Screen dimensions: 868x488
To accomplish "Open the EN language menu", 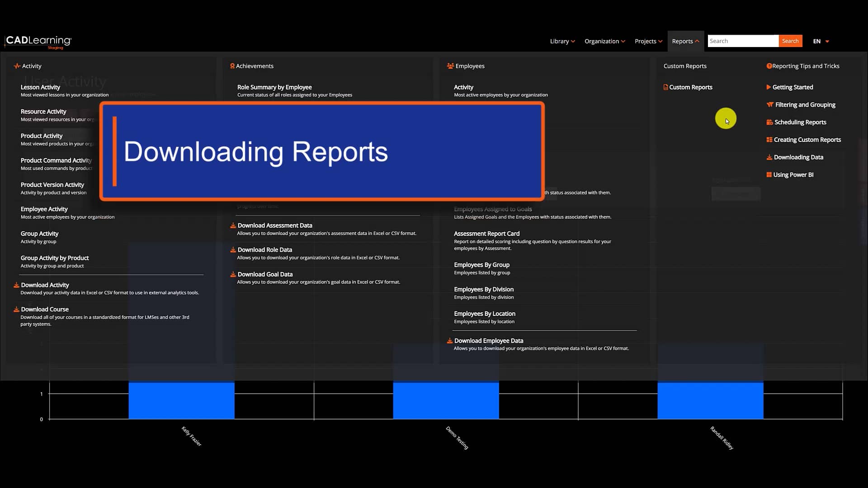I will point(821,41).
